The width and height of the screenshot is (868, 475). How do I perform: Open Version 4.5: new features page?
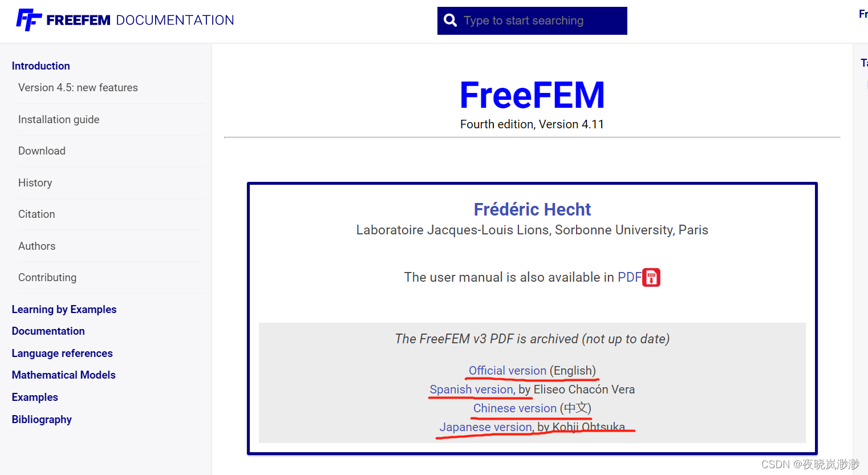78,87
